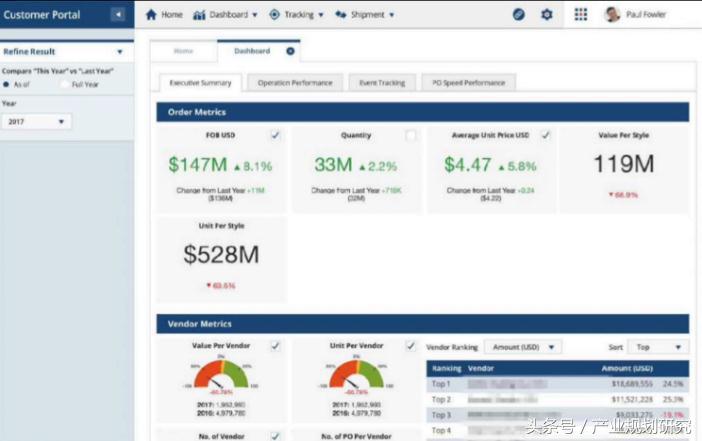Toggle the Value Per Vendor checkbox

tap(276, 346)
